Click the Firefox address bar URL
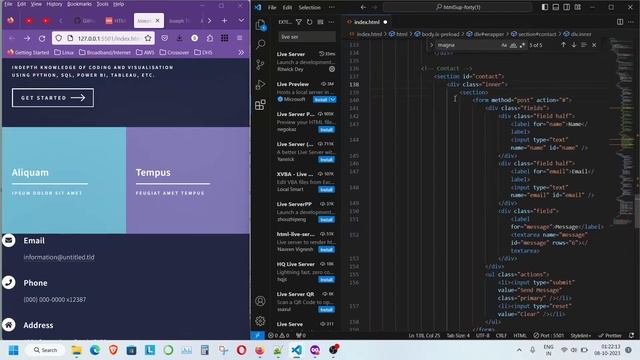Screen dimensions: 640x360 (x=108, y=38)
